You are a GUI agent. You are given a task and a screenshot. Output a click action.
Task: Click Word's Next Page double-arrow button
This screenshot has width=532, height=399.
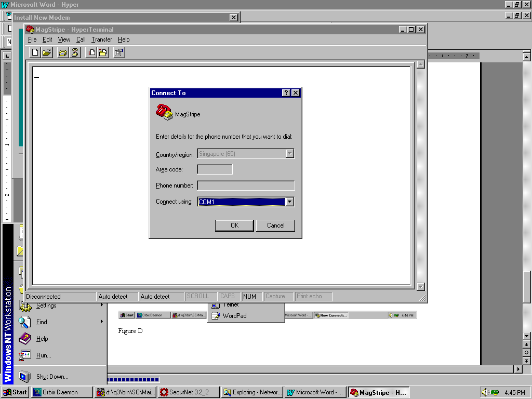click(526, 361)
